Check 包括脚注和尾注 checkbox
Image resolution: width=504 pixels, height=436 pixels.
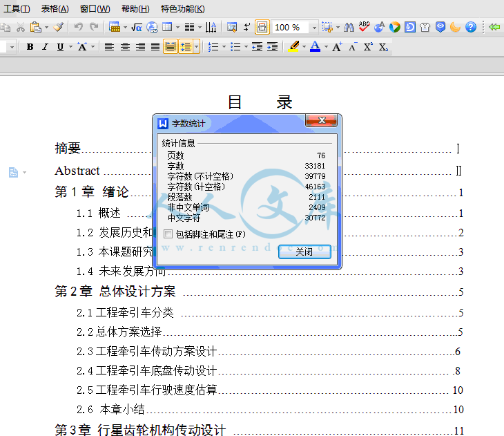click(x=168, y=234)
